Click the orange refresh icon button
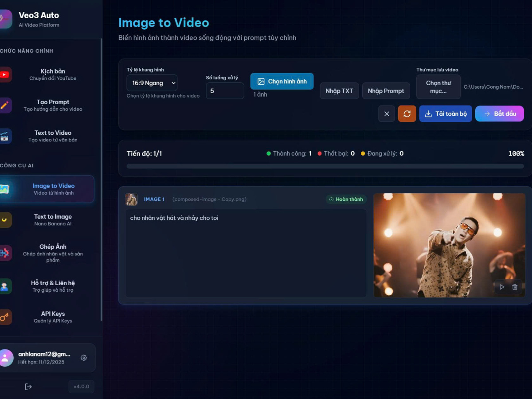The width and height of the screenshot is (532, 399). 407,114
